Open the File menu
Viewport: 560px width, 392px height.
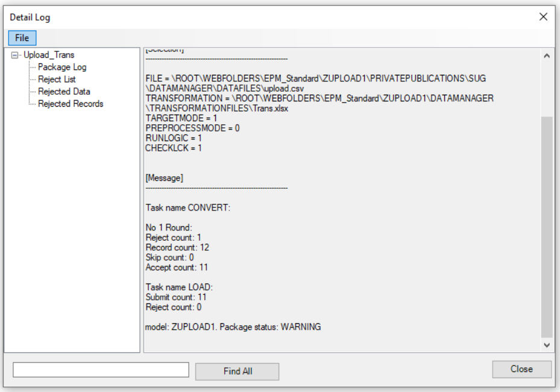click(x=21, y=37)
